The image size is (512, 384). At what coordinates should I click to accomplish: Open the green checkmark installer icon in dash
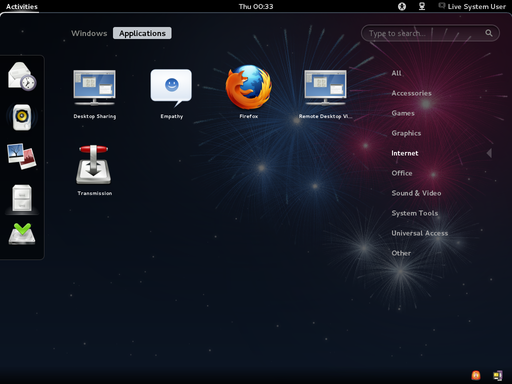pyautogui.click(x=22, y=234)
